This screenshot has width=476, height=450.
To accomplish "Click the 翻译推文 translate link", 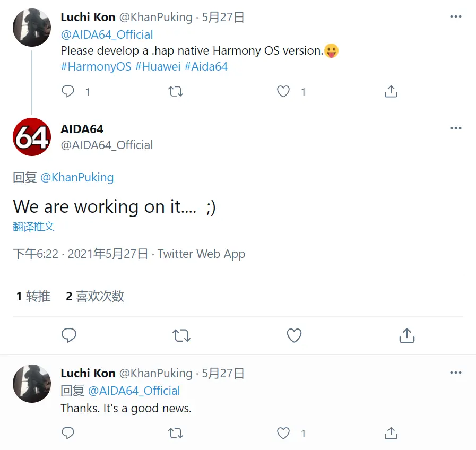I will click(33, 227).
